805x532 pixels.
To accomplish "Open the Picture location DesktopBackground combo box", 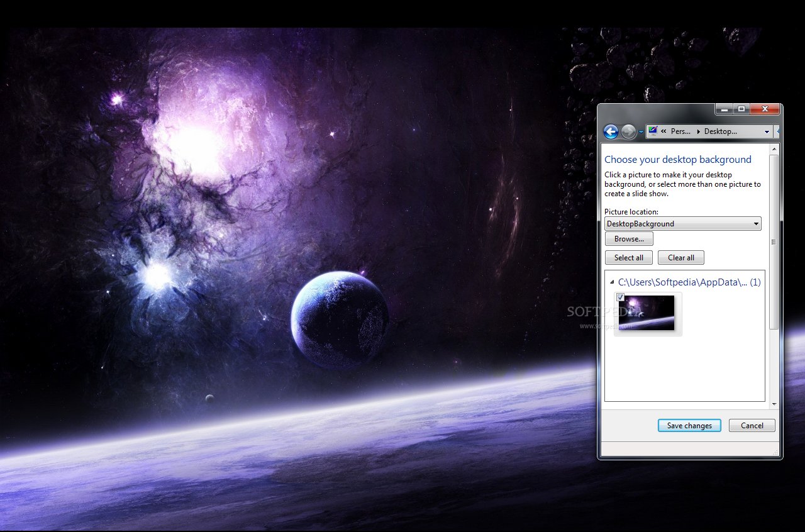I will pyautogui.click(x=682, y=223).
